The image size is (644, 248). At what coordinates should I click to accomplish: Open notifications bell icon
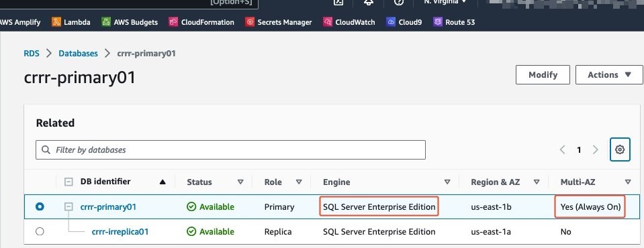tap(369, 2)
